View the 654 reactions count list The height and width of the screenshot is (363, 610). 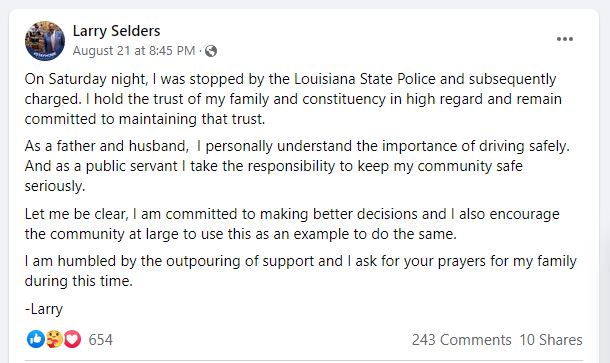pyautogui.click(x=100, y=340)
